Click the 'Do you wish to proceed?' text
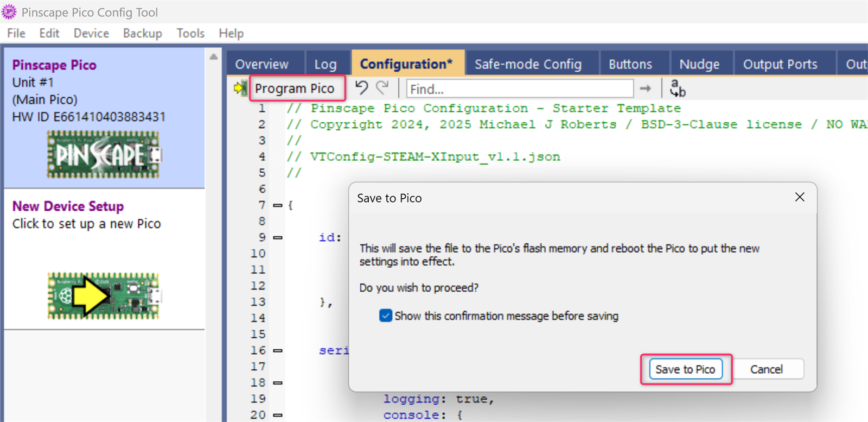868x422 pixels. 419,288
